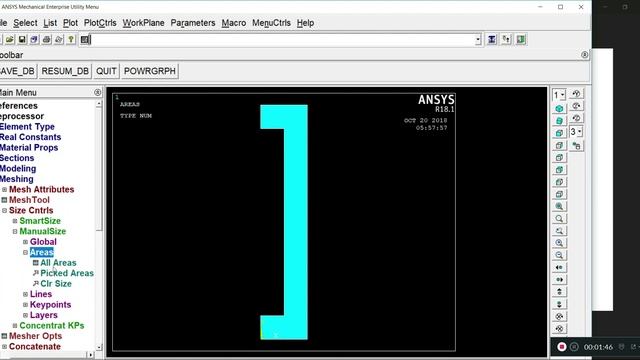The width and height of the screenshot is (640, 360).
Task: Open the Pan-Zoom-Rotate toolbar icon
Action: tap(34, 40)
